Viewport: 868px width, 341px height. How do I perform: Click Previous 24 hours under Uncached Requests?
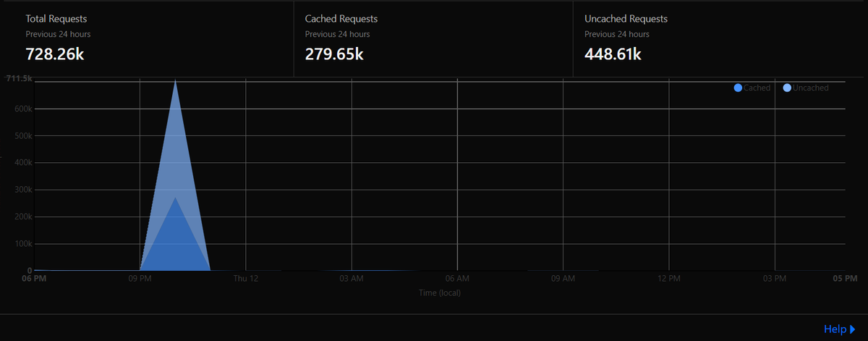pos(616,34)
